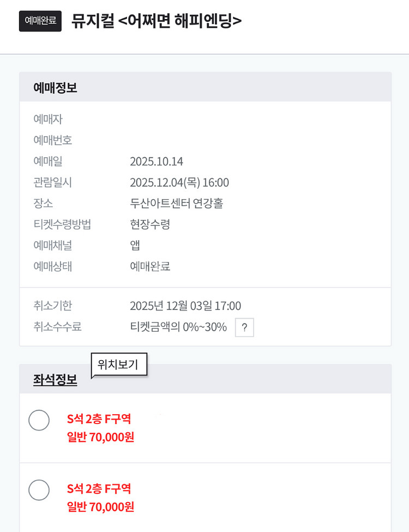This screenshot has width=409, height=532.
Task: Click the first S석 2층 F구역 label
Action: click(x=99, y=419)
